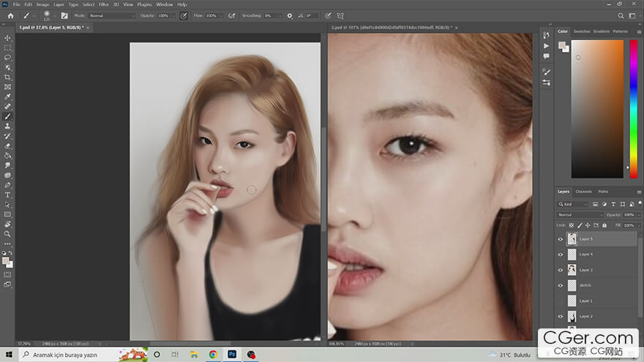Viewport: 644px width, 362px height.
Task: Open smoothing options gear
Action: [x=290, y=15]
